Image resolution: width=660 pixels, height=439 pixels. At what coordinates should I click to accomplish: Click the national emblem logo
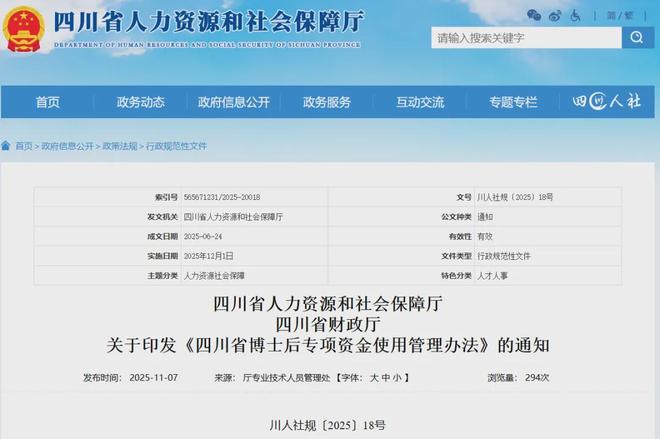coord(24,30)
